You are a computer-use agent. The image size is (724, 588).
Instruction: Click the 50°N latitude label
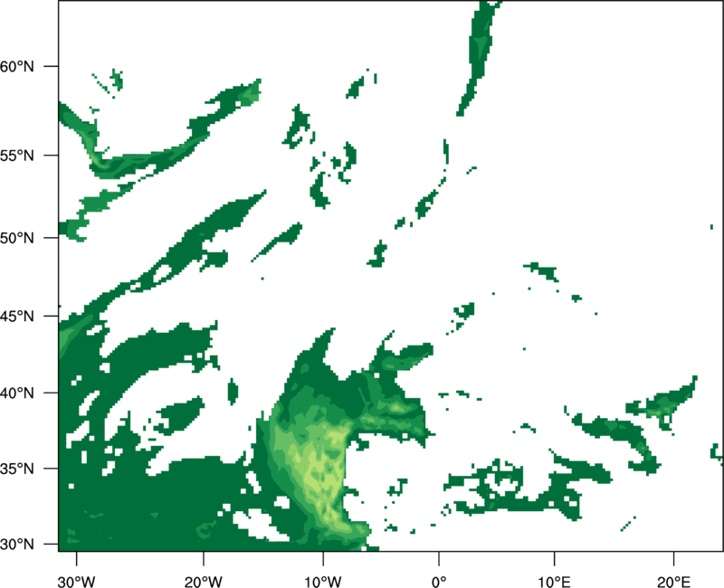pos(17,238)
